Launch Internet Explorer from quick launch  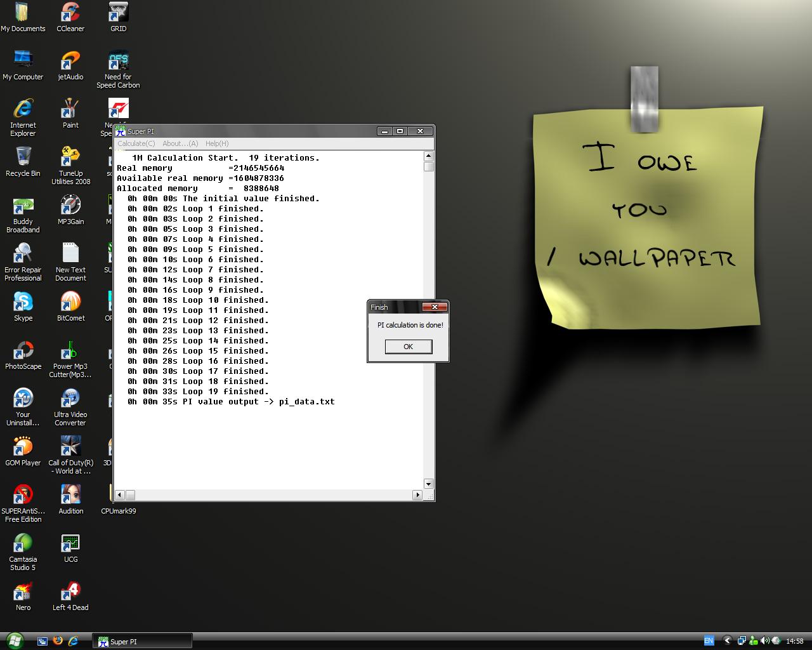click(73, 641)
